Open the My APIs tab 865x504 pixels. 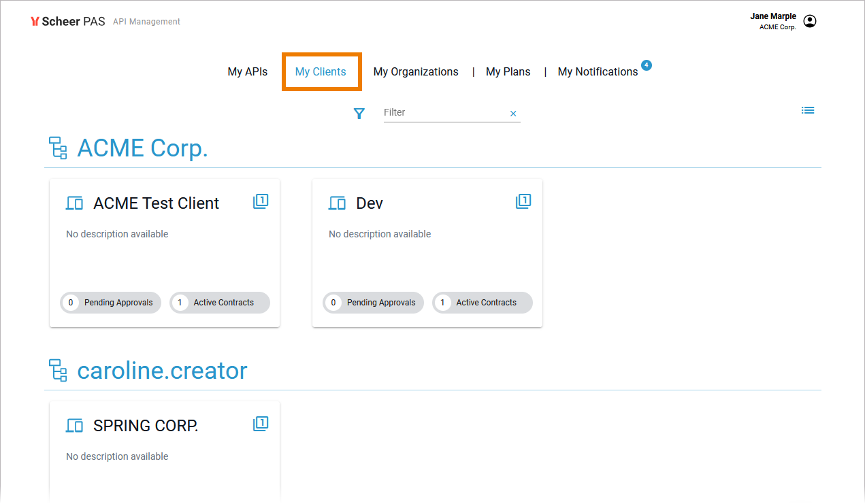point(247,71)
